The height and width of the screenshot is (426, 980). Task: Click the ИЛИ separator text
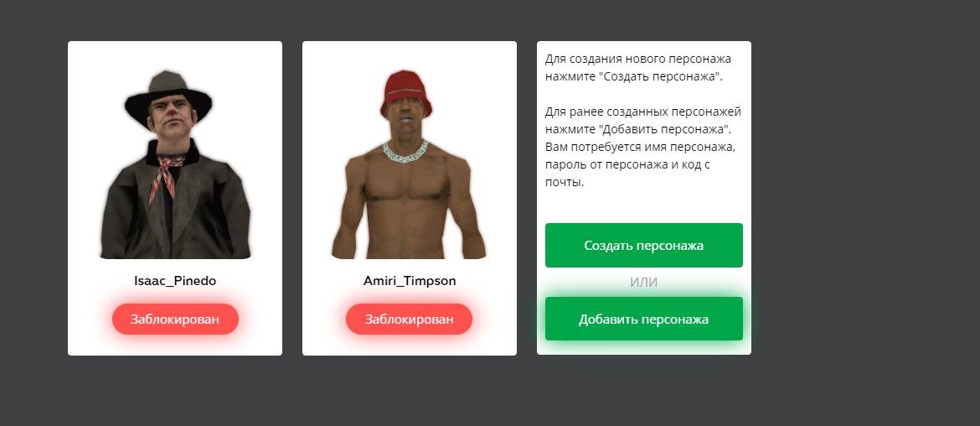click(x=644, y=282)
